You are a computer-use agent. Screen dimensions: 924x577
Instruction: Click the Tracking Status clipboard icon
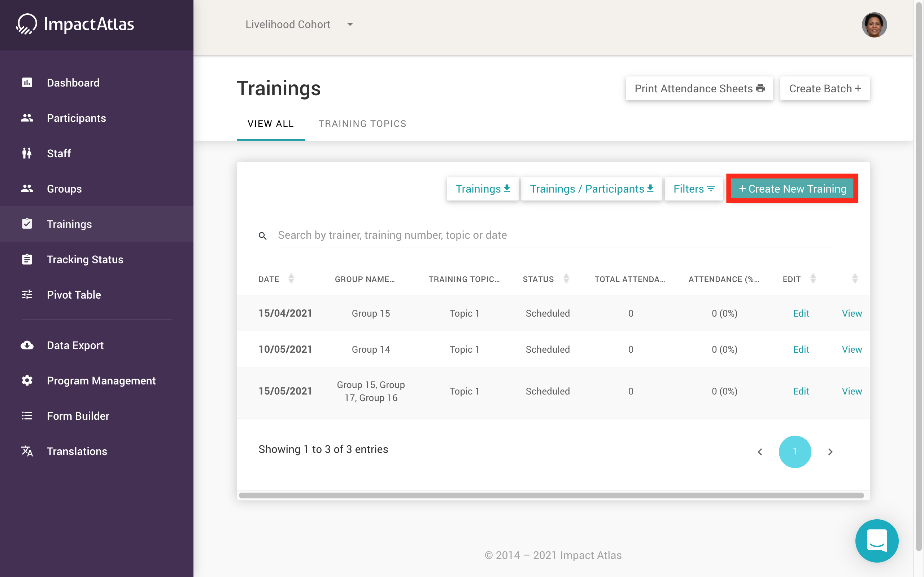point(27,260)
